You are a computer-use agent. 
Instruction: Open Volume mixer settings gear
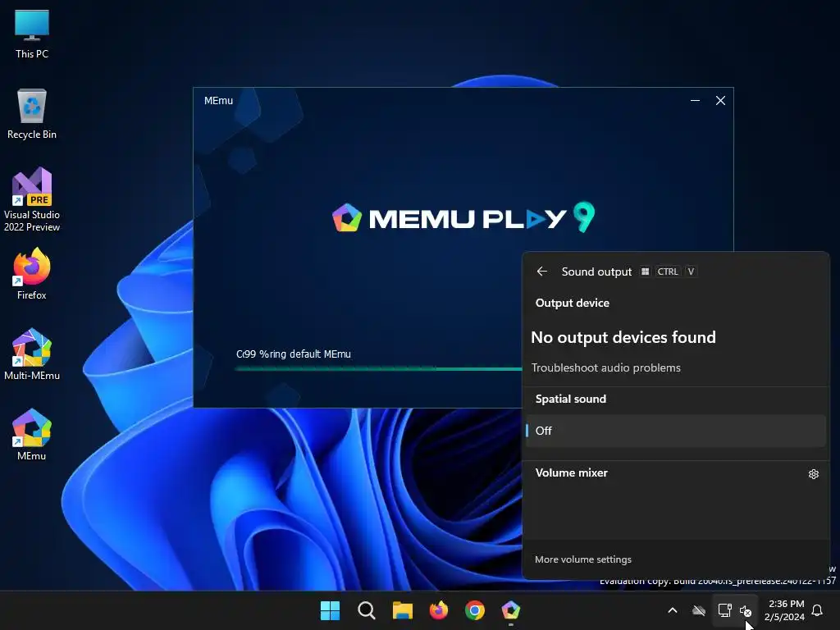click(813, 474)
